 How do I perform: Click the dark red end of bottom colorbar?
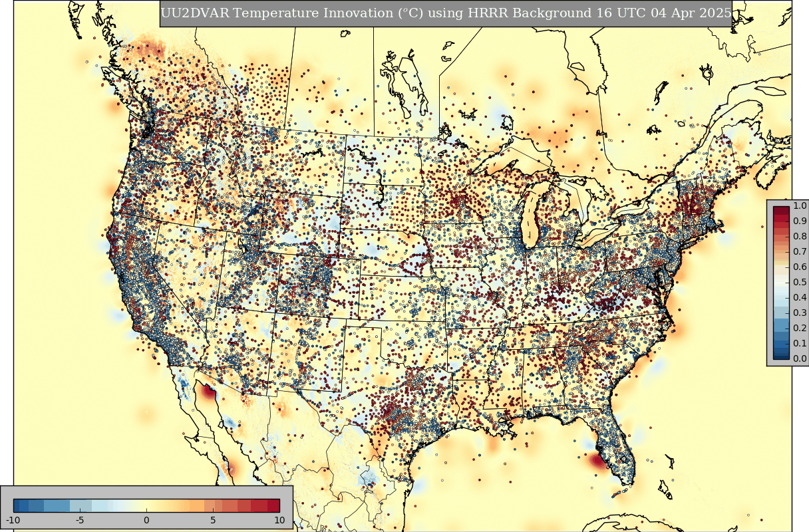point(274,505)
